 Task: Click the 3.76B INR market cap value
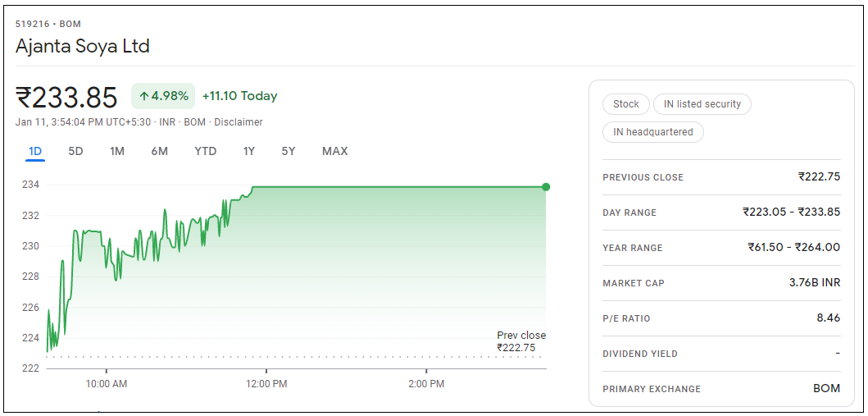(815, 283)
